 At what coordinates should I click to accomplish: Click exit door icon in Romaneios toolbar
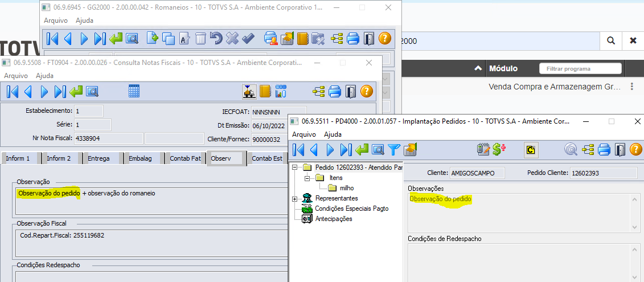pyautogui.click(x=369, y=39)
